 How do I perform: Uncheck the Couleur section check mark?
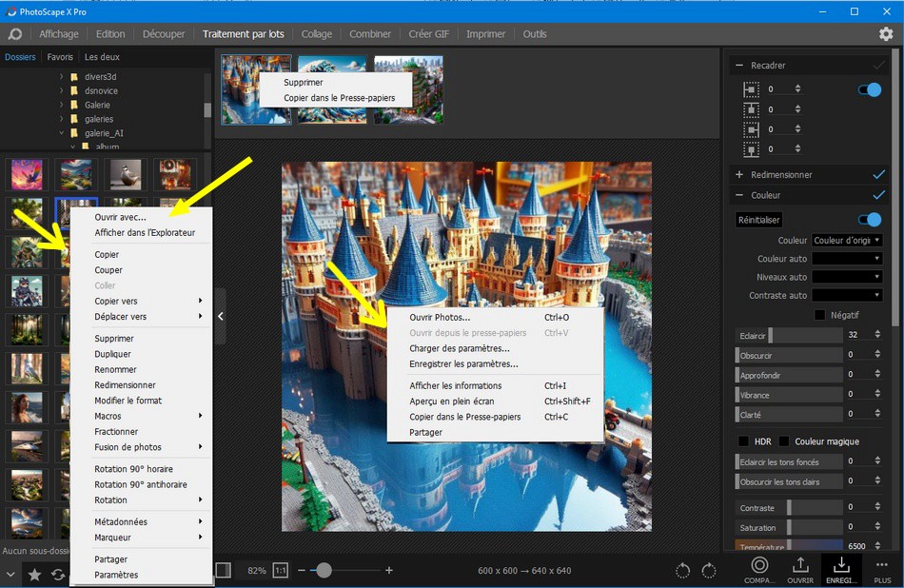pos(878,195)
